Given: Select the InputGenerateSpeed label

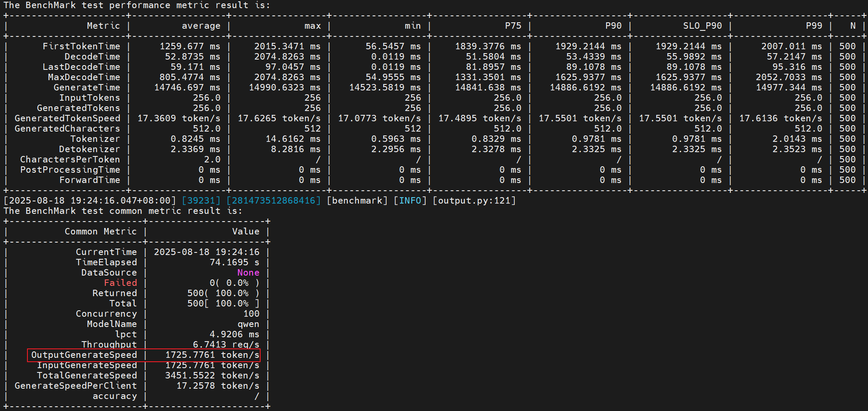Looking at the screenshot, I should pos(87,365).
